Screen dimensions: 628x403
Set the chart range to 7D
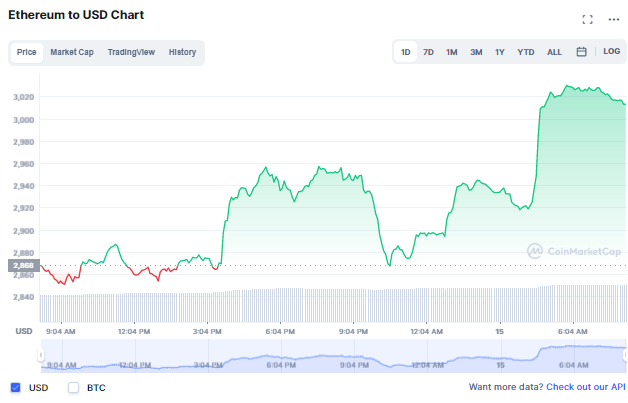(x=428, y=52)
